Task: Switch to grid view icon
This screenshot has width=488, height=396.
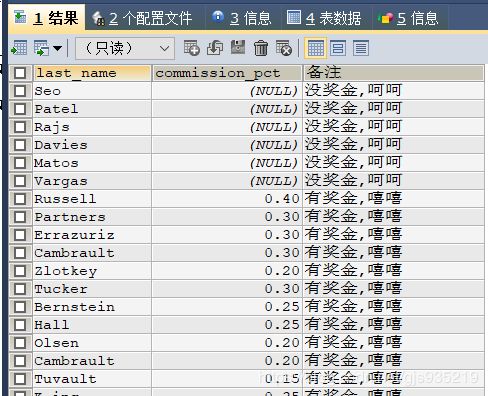Action: point(315,48)
